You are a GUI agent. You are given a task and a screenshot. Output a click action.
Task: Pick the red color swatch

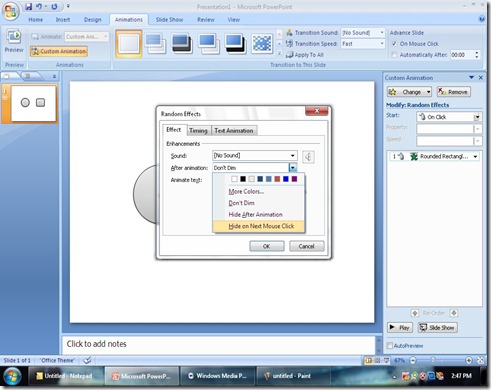pos(277,179)
